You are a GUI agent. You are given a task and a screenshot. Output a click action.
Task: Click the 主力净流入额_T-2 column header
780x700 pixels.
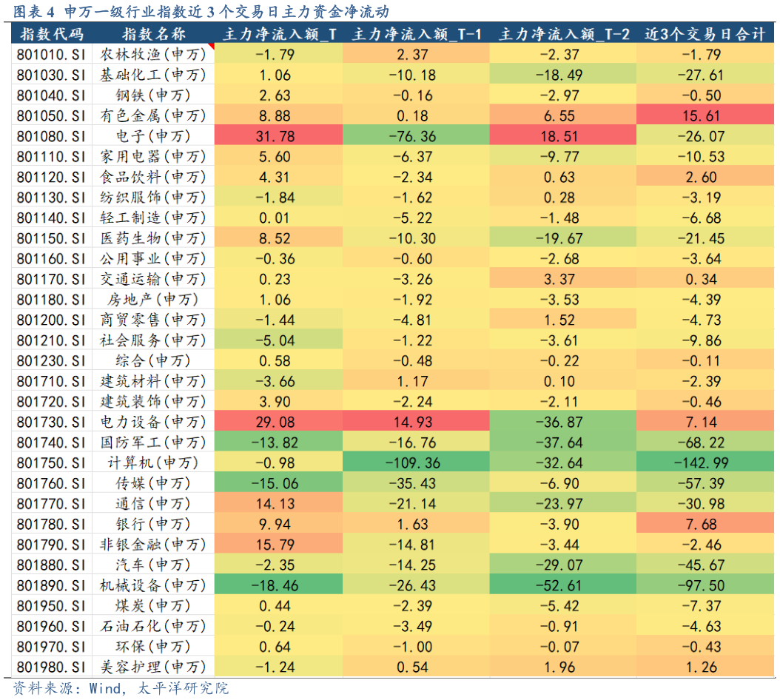[563, 34]
